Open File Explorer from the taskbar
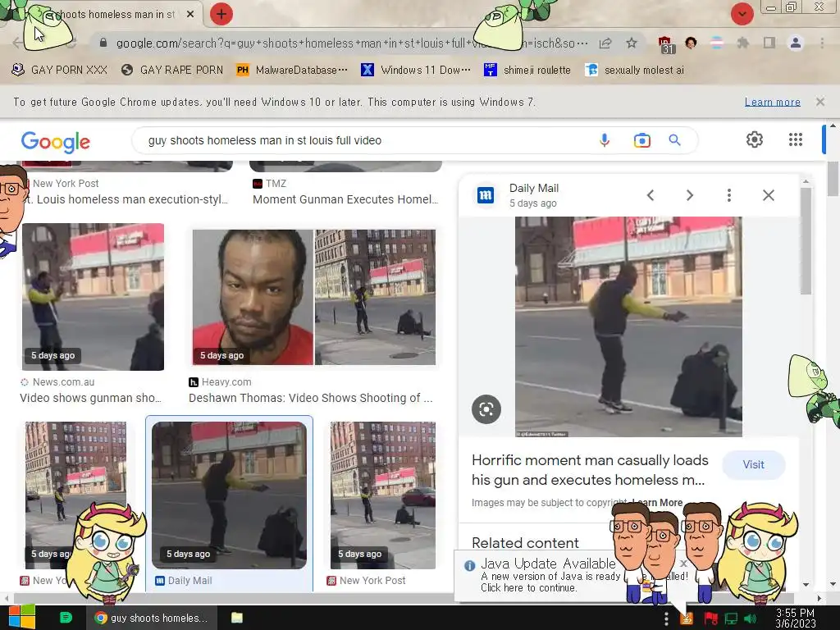This screenshot has width=840, height=630. 237,618
